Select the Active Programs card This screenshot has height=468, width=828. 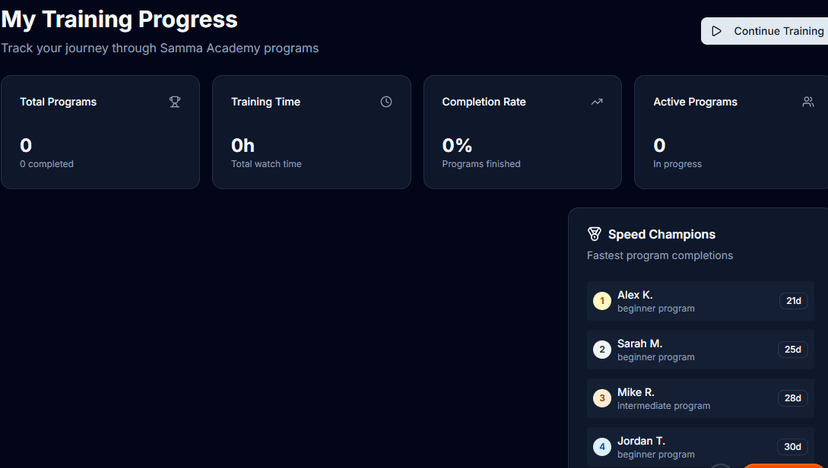(x=731, y=132)
